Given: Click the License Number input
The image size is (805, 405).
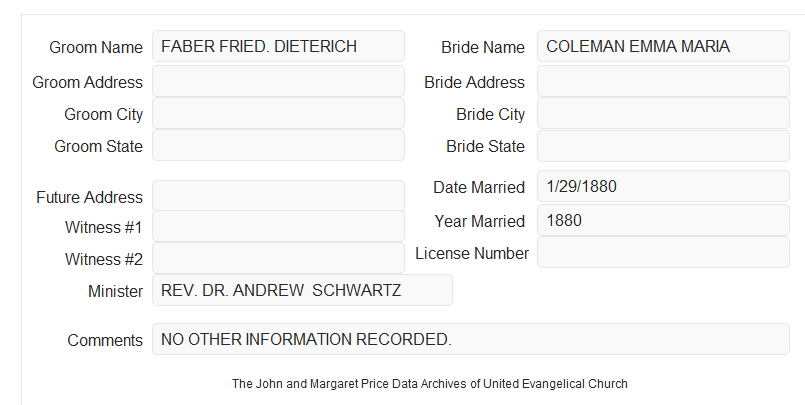Looking at the screenshot, I should tap(663, 252).
